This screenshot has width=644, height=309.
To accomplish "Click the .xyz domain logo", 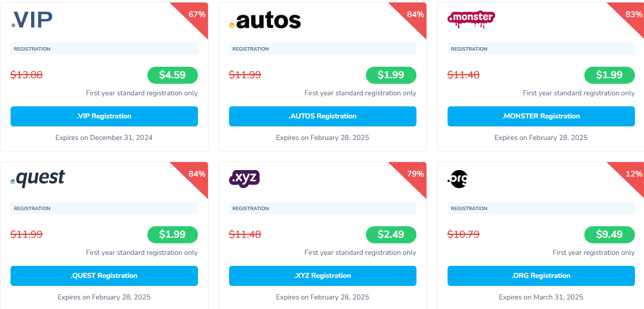I will [244, 179].
